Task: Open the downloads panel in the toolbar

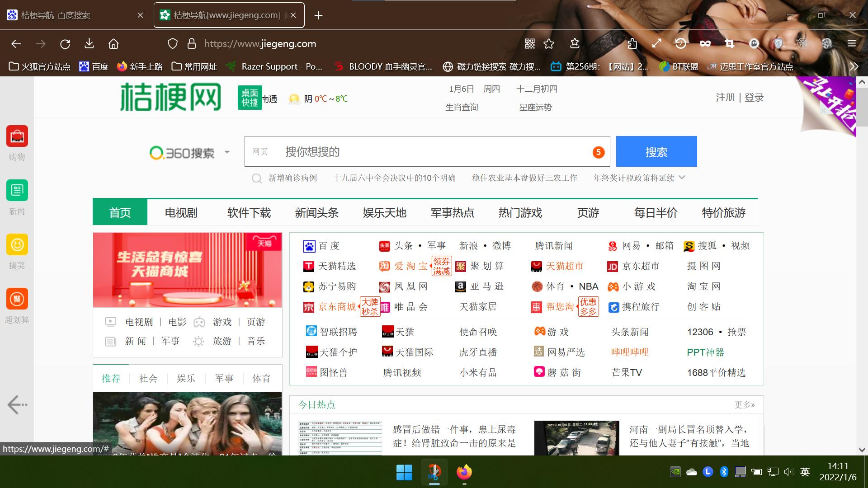Action: [89, 43]
